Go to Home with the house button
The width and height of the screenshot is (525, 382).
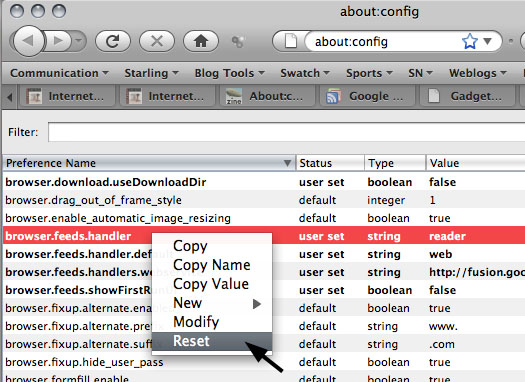tap(201, 41)
